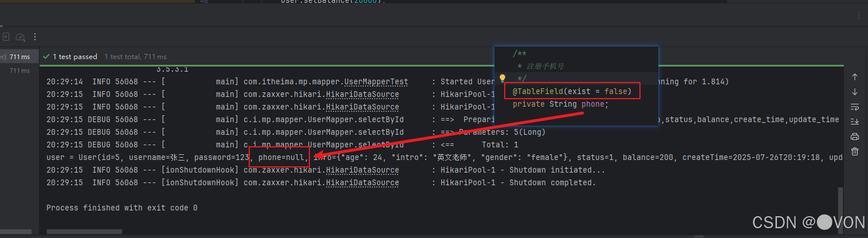
Task: Click HikariDataSource link in Shutdown completed line
Action: (362, 183)
